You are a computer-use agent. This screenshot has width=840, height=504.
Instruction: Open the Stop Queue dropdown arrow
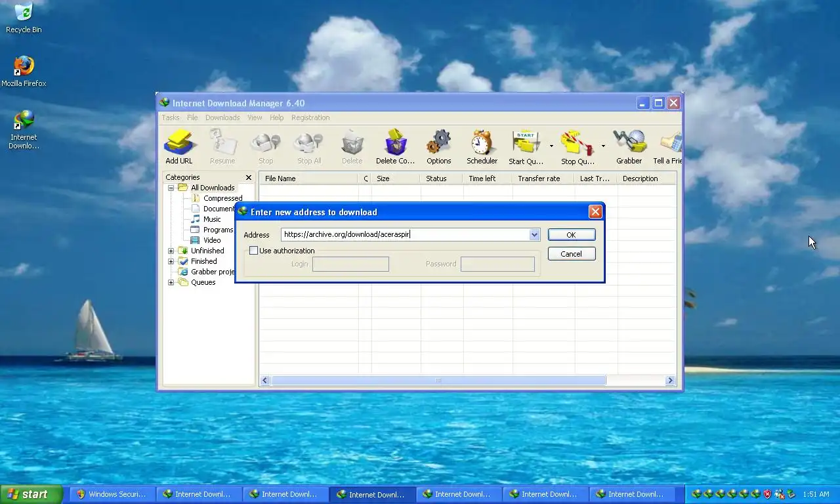(603, 146)
